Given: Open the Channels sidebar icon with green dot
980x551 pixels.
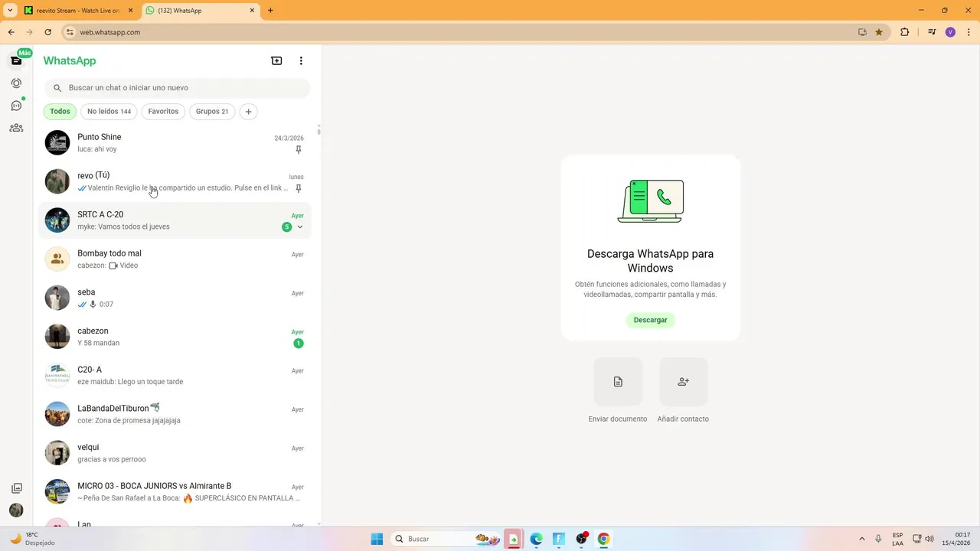Looking at the screenshot, I should (16, 106).
